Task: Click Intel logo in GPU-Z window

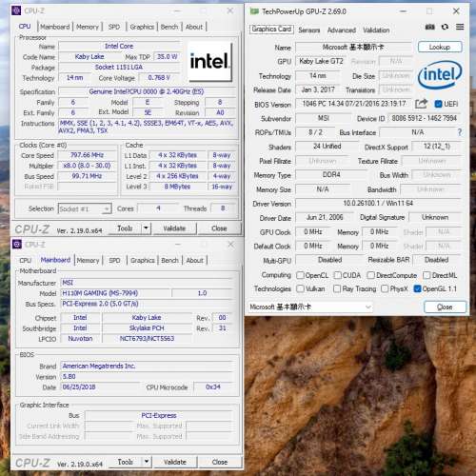Action: point(440,75)
